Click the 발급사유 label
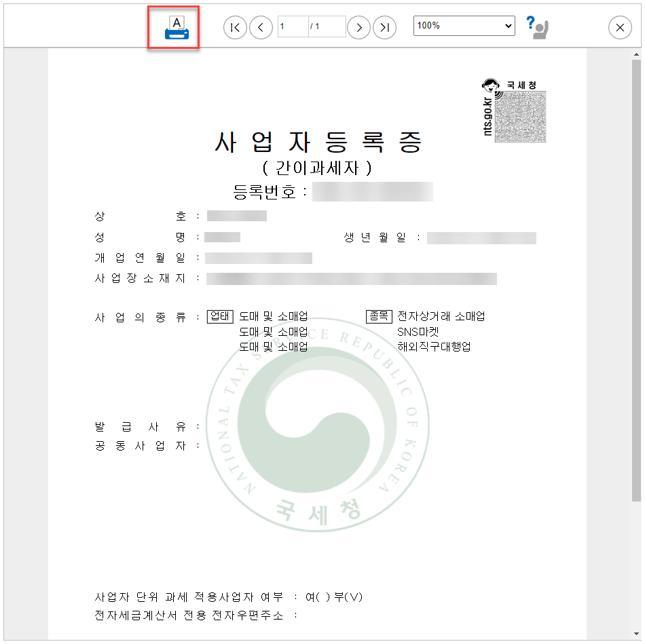This screenshot has height=644, width=645. [x=141, y=426]
